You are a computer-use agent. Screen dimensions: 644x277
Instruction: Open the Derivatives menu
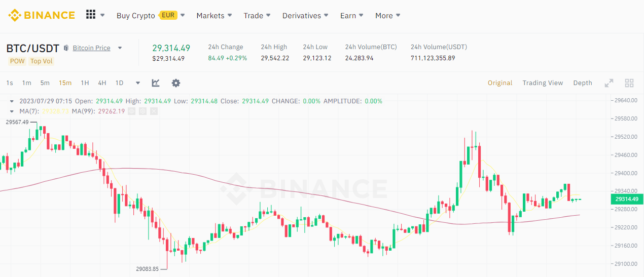pyautogui.click(x=302, y=16)
